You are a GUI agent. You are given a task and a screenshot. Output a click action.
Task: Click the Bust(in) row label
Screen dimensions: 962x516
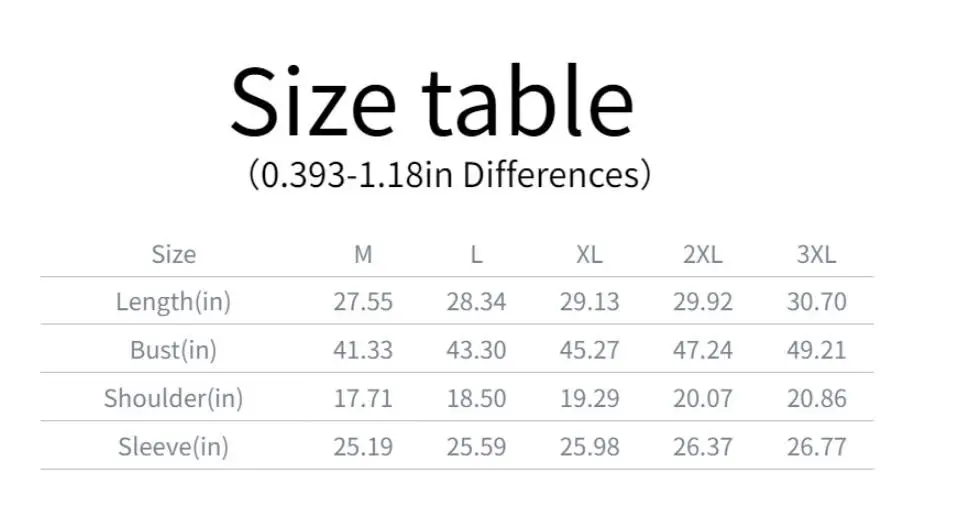click(173, 350)
